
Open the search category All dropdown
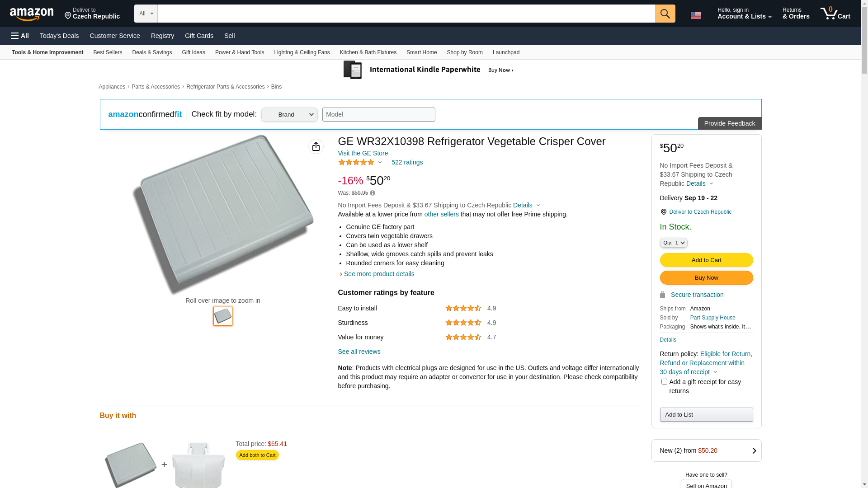(x=146, y=14)
